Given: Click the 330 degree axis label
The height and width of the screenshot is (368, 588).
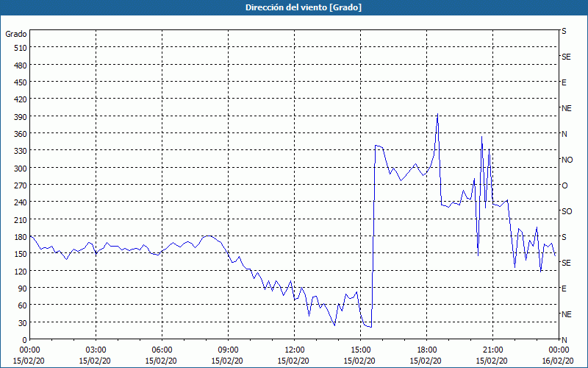Looking at the screenshot, I should point(21,151).
